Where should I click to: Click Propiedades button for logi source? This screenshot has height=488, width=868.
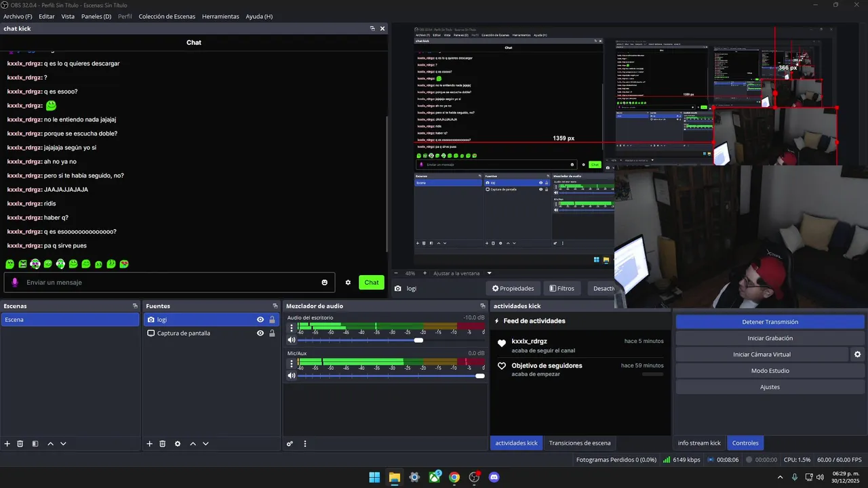click(513, 288)
